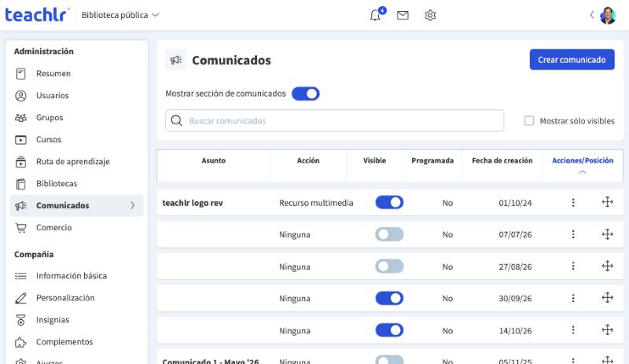Open the settings gear icon

pyautogui.click(x=430, y=15)
